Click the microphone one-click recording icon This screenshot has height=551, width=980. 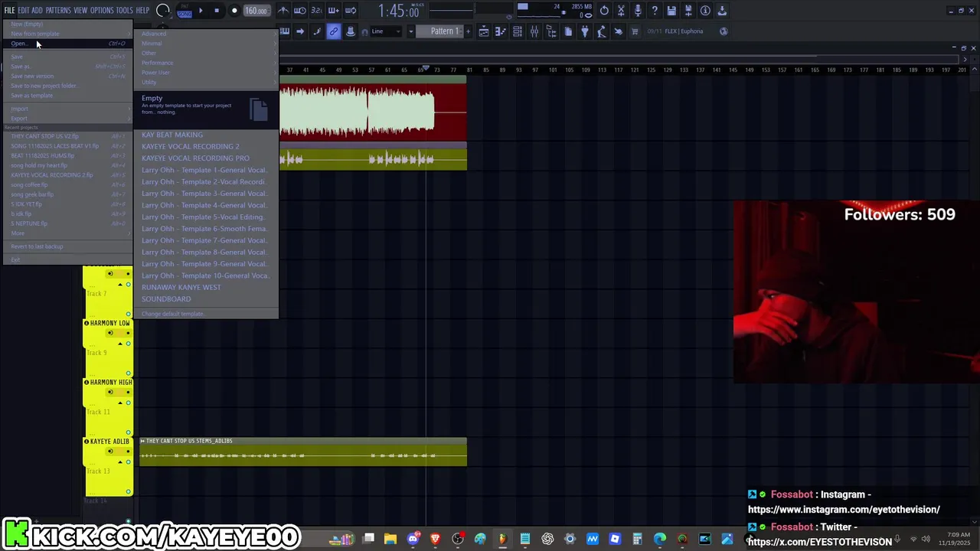click(638, 11)
